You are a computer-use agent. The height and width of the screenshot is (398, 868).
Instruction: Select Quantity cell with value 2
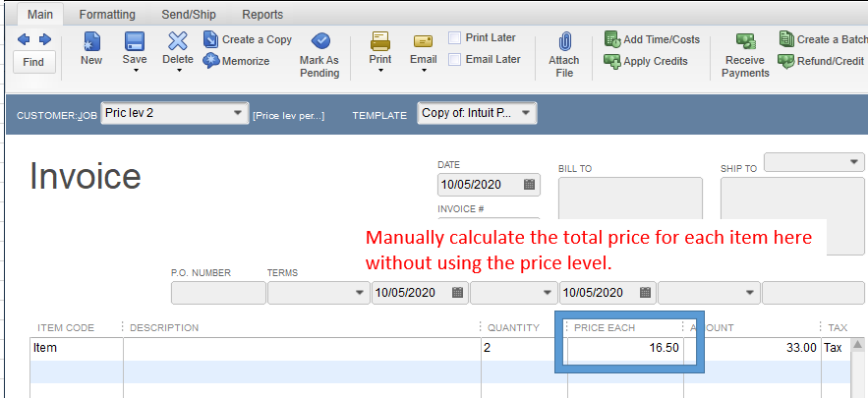coord(524,348)
